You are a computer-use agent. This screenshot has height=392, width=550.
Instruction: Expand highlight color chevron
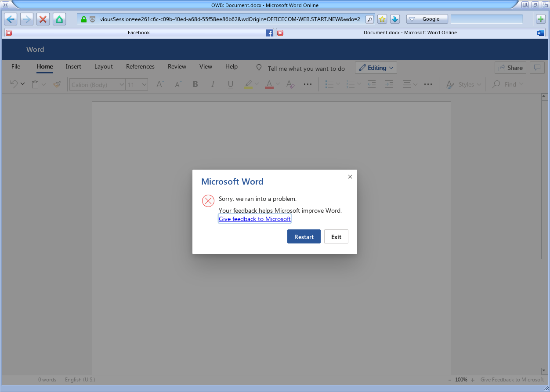[x=257, y=84]
